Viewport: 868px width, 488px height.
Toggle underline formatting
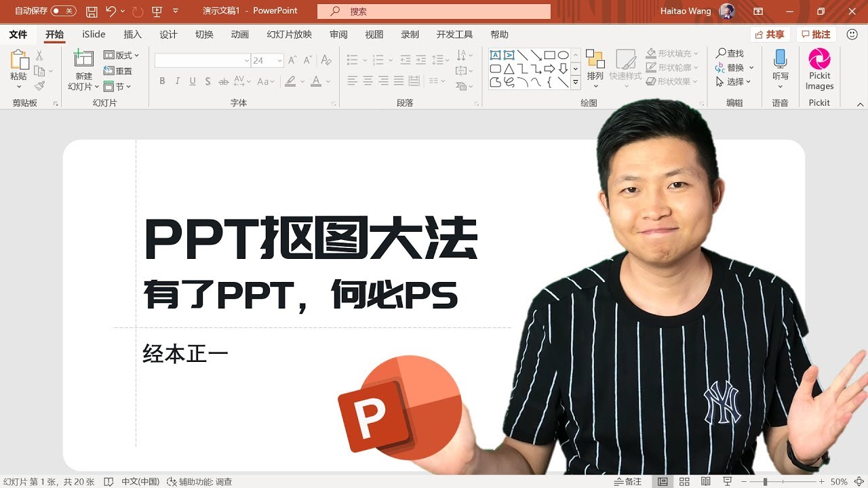[x=193, y=81]
